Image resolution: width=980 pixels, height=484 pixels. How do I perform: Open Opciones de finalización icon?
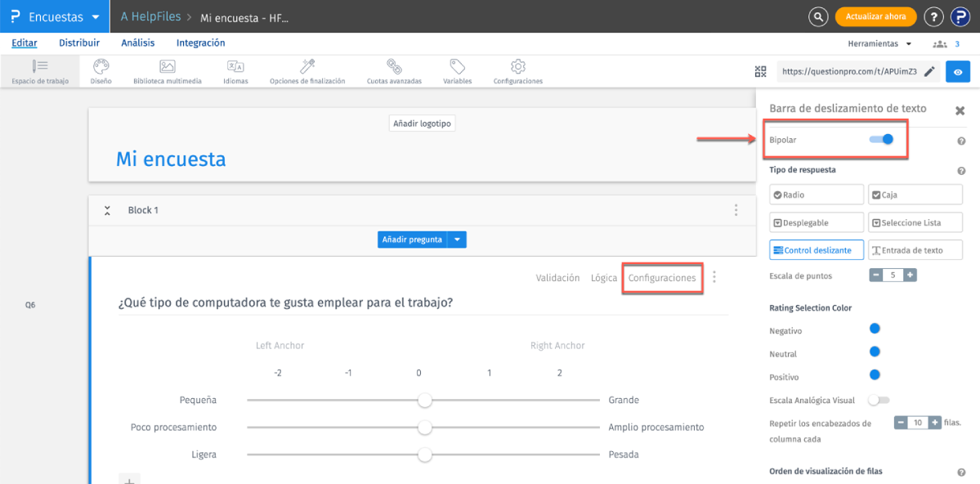point(307,66)
